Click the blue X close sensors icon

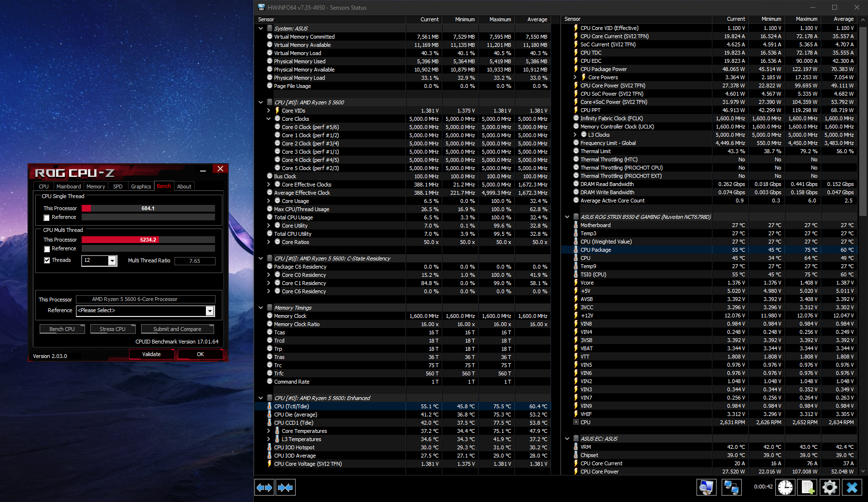852,487
